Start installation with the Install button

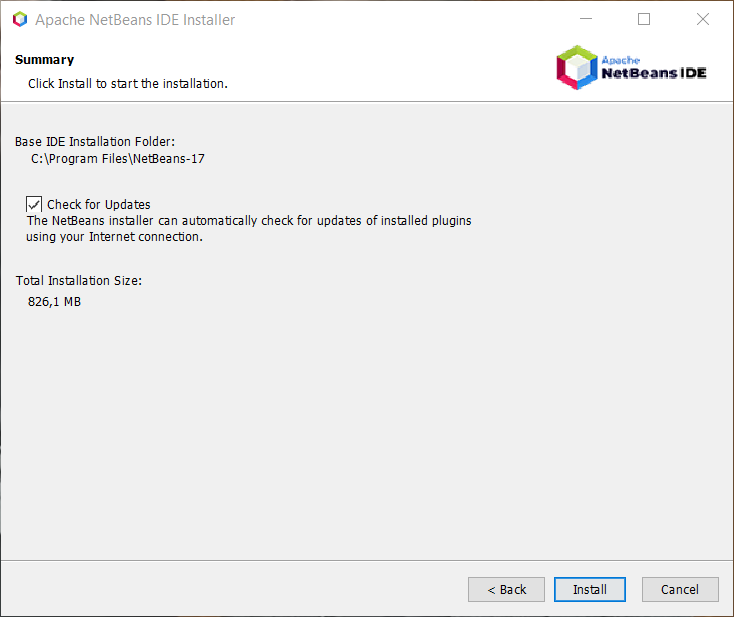pyautogui.click(x=590, y=590)
